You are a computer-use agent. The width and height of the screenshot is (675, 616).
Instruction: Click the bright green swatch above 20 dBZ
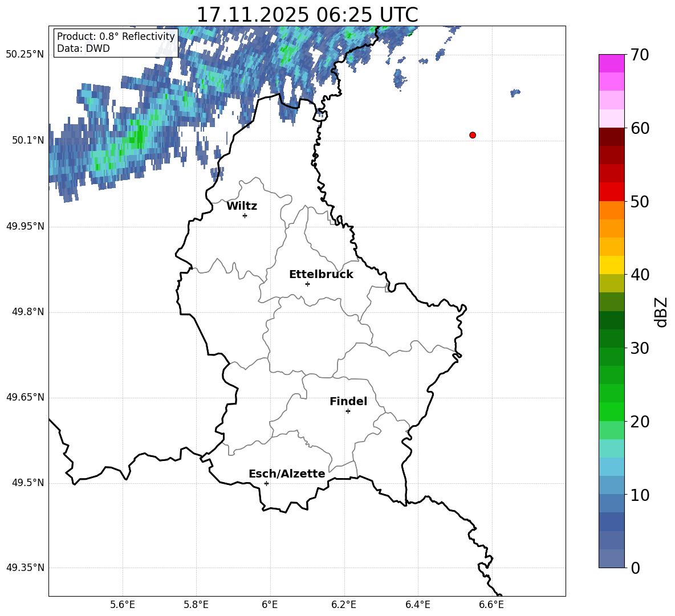pos(612,411)
